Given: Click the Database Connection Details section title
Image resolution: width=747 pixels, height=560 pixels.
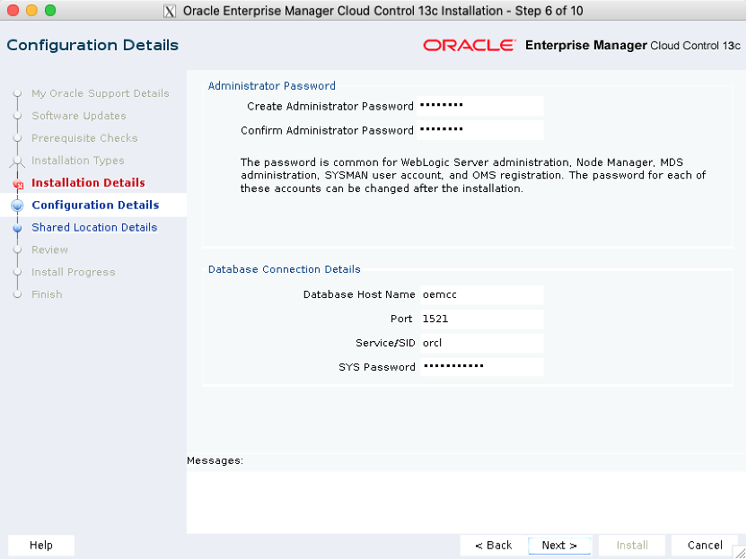Looking at the screenshot, I should [284, 269].
